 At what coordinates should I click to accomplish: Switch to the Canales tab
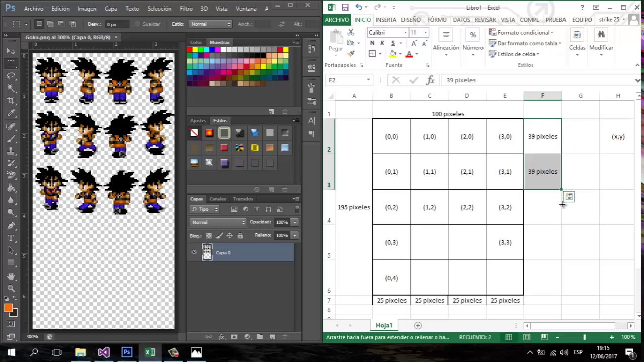pos(218,199)
